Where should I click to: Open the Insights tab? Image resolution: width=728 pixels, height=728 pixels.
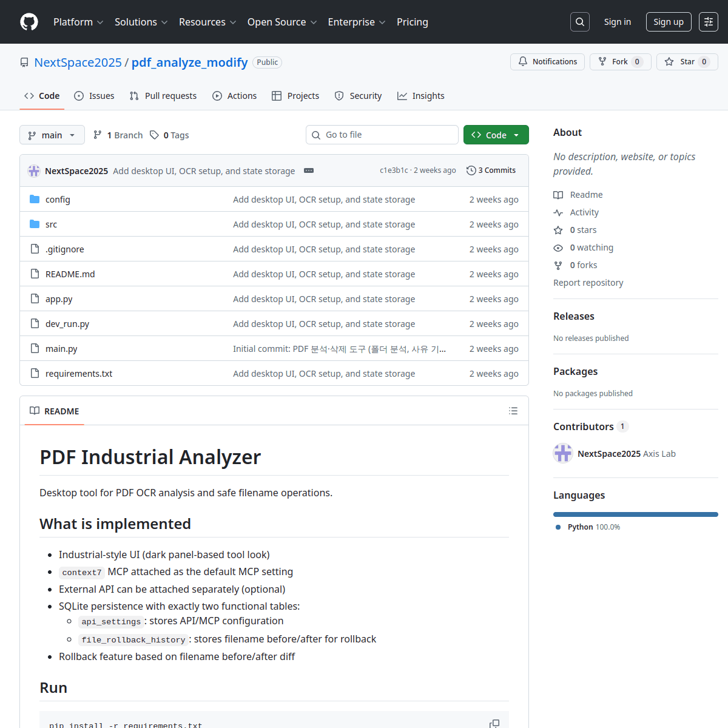(x=421, y=96)
